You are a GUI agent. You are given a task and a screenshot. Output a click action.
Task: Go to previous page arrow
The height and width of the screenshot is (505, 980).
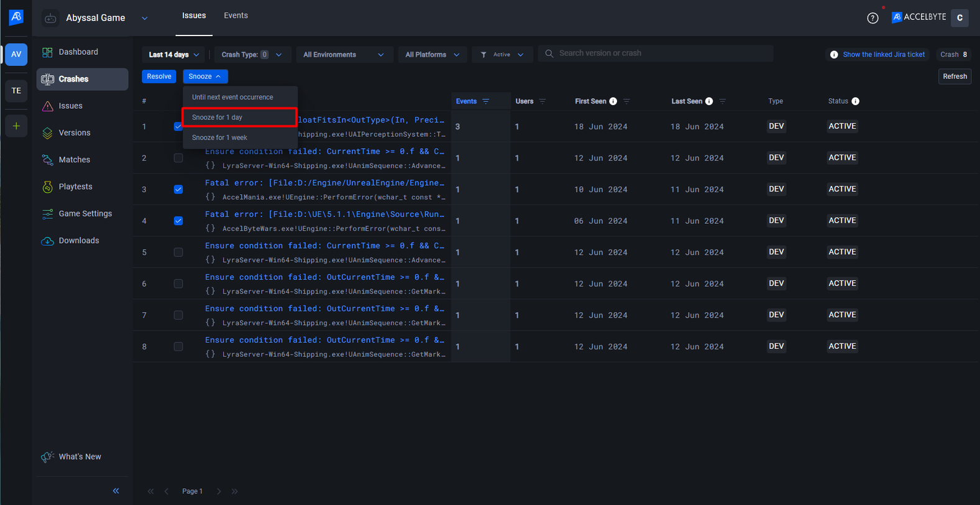tap(167, 491)
